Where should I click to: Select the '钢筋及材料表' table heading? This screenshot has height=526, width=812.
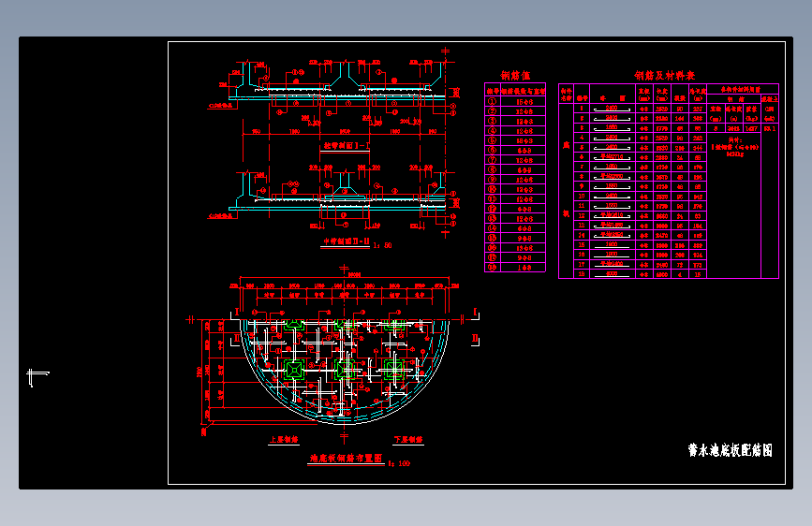click(664, 76)
